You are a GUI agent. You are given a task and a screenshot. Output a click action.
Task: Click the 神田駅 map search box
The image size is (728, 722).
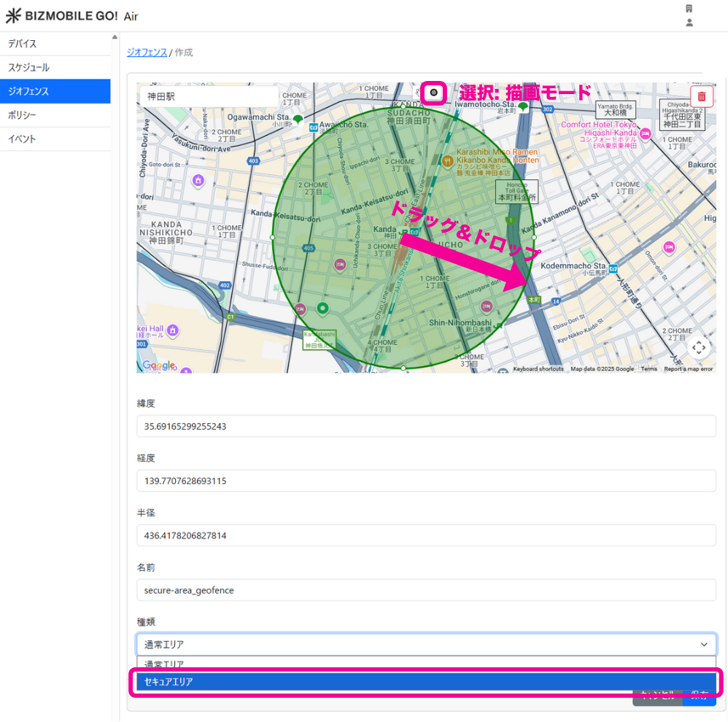click(x=208, y=96)
